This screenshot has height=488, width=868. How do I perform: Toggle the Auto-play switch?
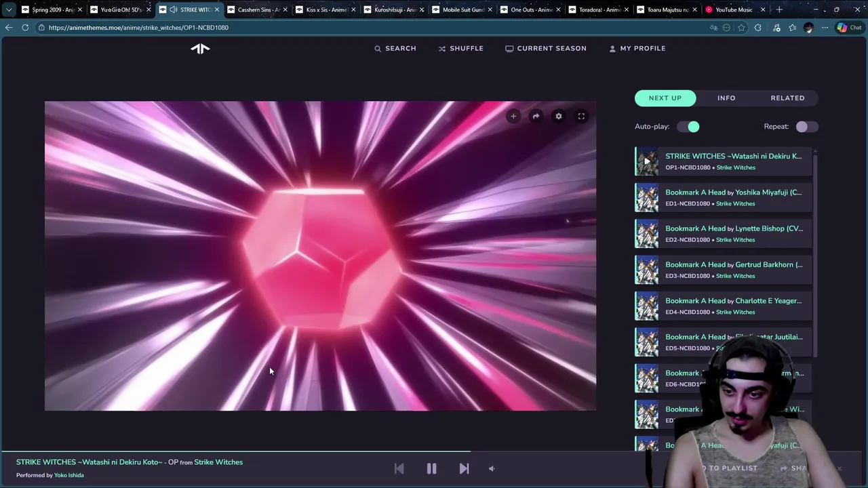tap(688, 127)
